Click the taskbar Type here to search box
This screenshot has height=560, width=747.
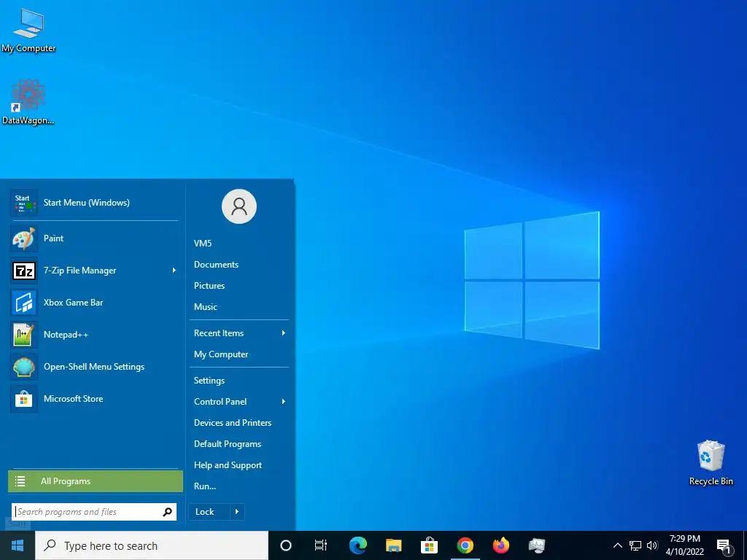[x=152, y=545]
